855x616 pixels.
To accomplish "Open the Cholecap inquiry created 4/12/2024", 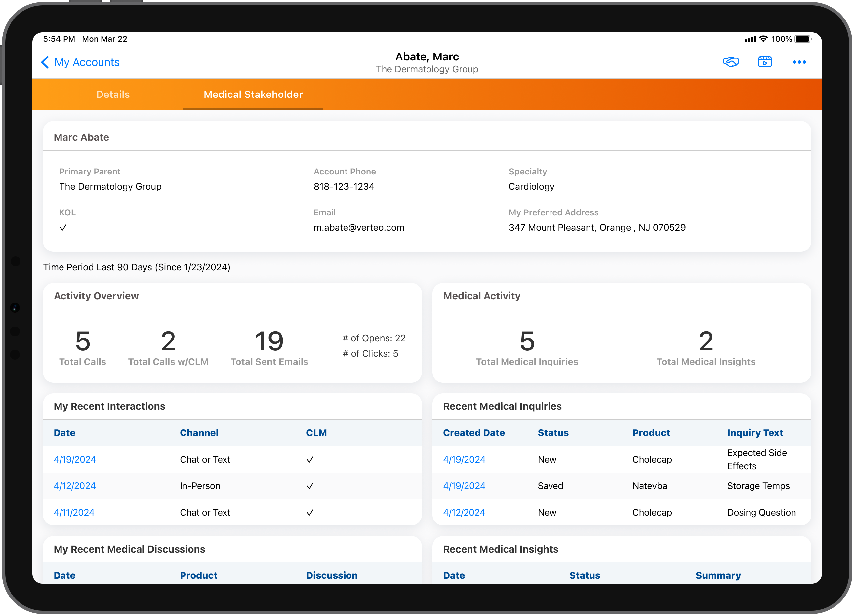I will coord(464,512).
